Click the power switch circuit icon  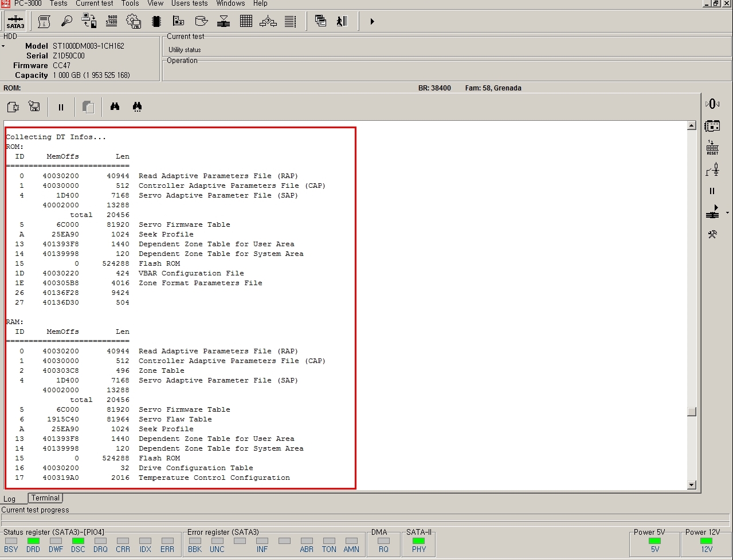coord(712,169)
